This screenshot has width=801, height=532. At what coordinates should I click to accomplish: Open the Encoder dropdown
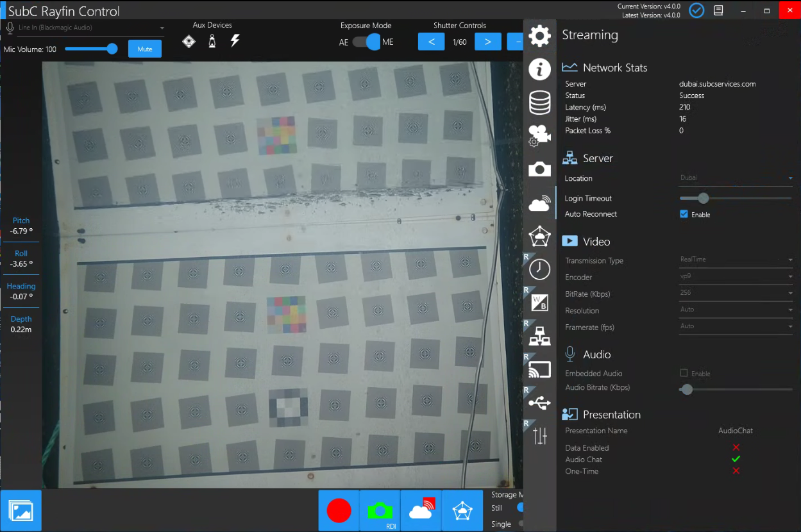coord(736,277)
